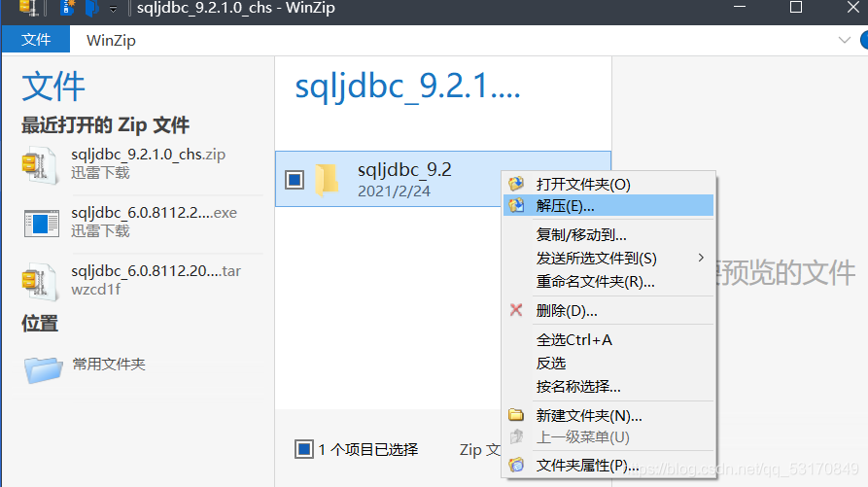
Task: Click the 解压 extract icon in menu
Action: click(x=516, y=205)
